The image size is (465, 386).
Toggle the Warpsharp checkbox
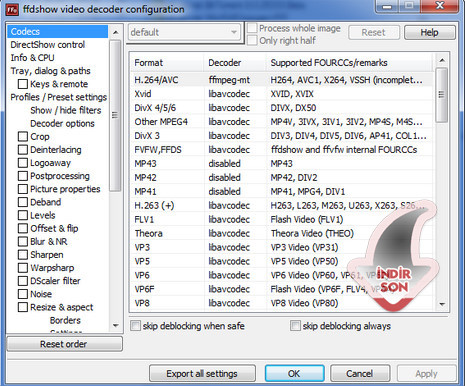(x=23, y=268)
